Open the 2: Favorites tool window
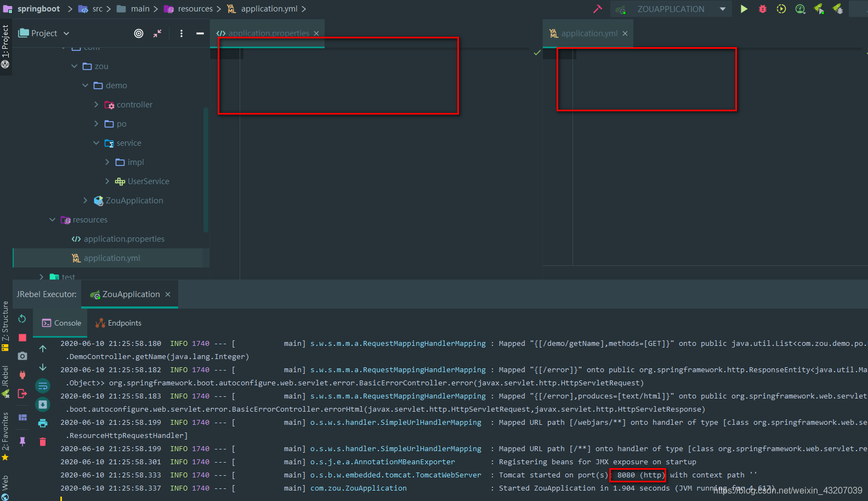The image size is (868, 501). 5,436
